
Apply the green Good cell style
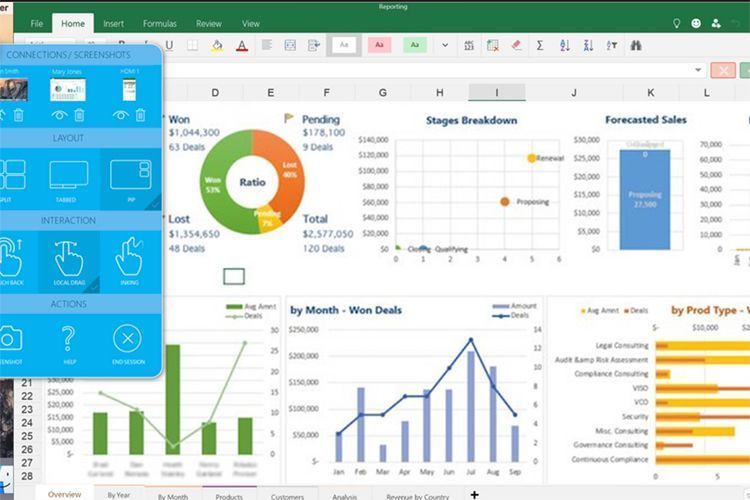click(x=415, y=45)
